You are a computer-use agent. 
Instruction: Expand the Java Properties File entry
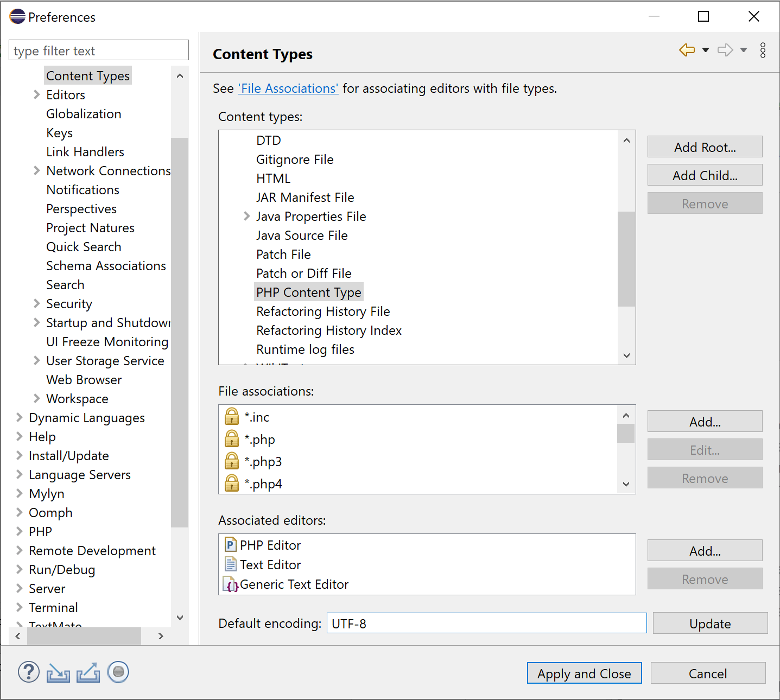[247, 216]
